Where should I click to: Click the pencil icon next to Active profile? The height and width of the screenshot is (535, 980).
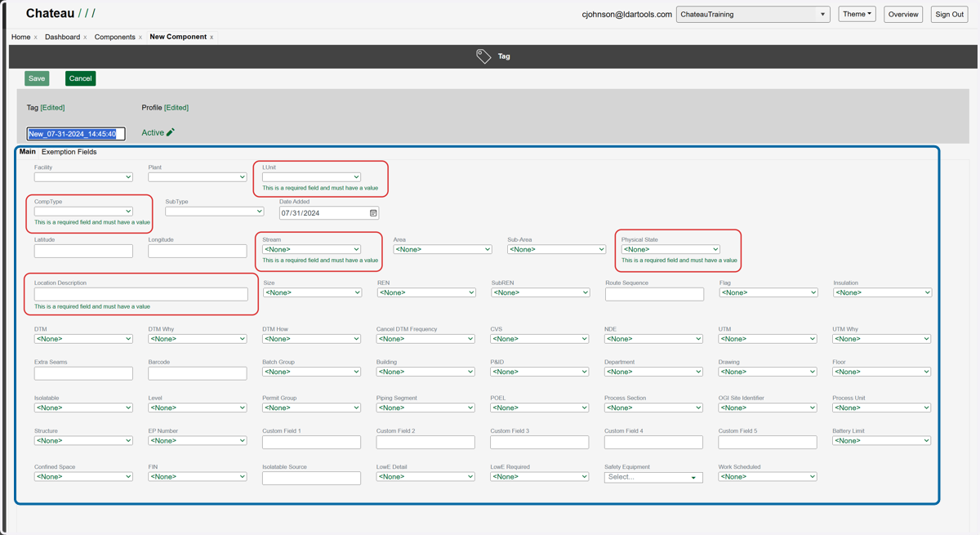coord(170,132)
